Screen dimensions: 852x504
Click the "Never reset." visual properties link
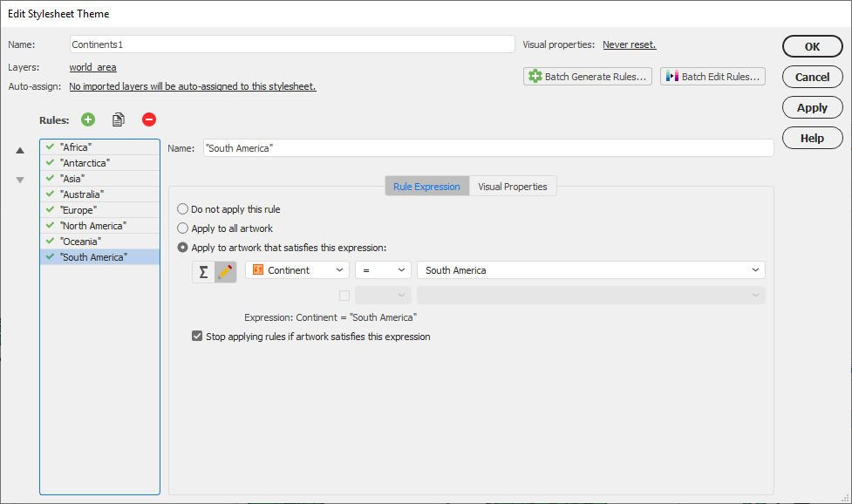[x=630, y=44]
